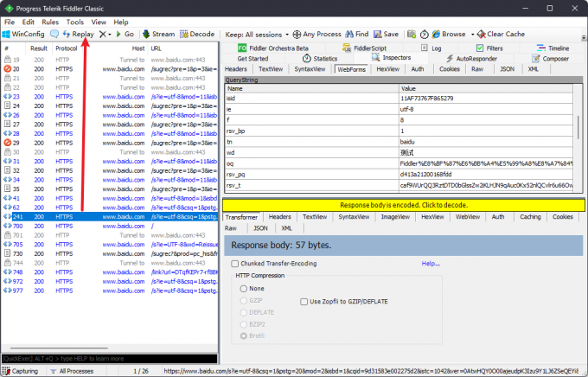Select session 700 row
This screenshot has width=588, height=377.
click(110, 227)
